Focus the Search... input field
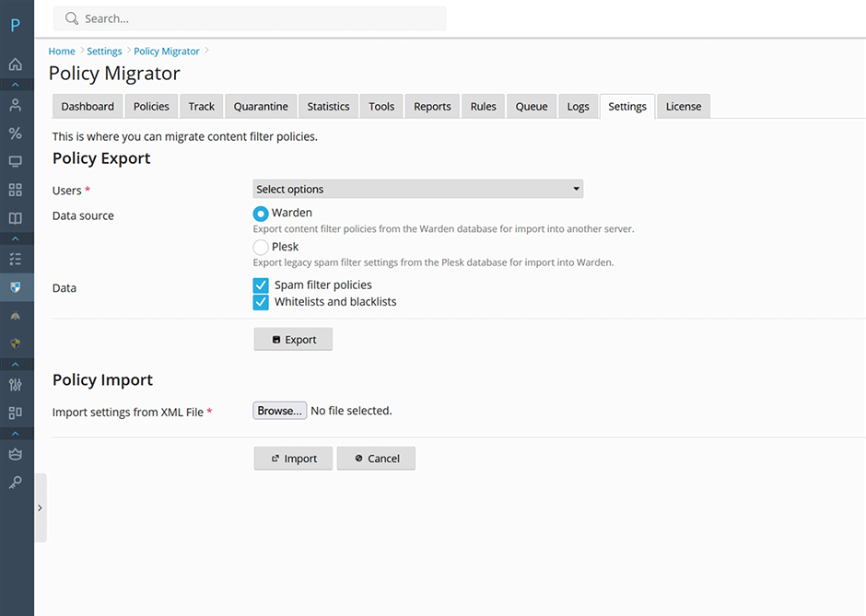The image size is (866, 616). (250, 18)
